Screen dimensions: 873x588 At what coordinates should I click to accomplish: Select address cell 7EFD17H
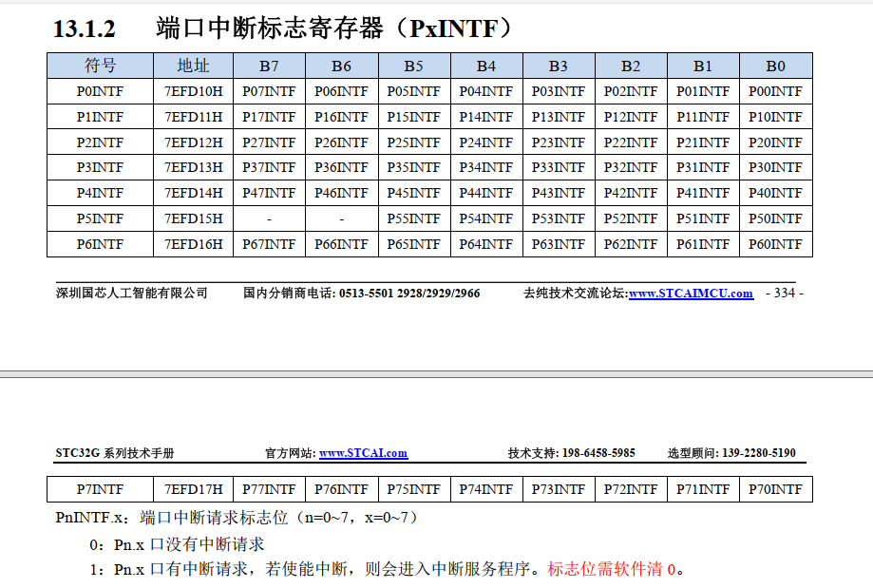point(193,489)
